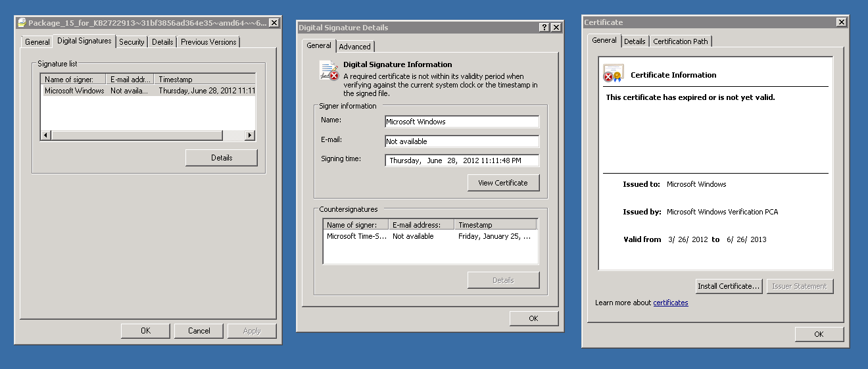This screenshot has height=369, width=868.
Task: Click OK in Digital Signature Details window
Action: (x=533, y=318)
